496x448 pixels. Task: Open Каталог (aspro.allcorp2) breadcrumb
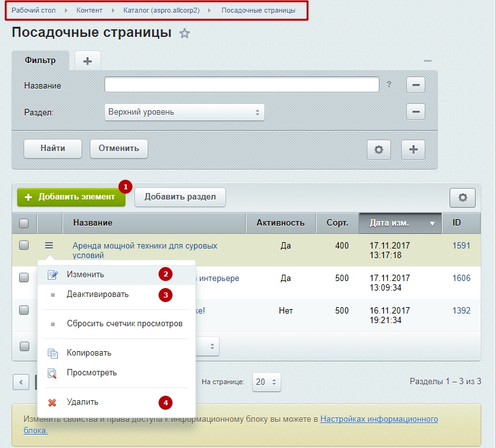161,10
